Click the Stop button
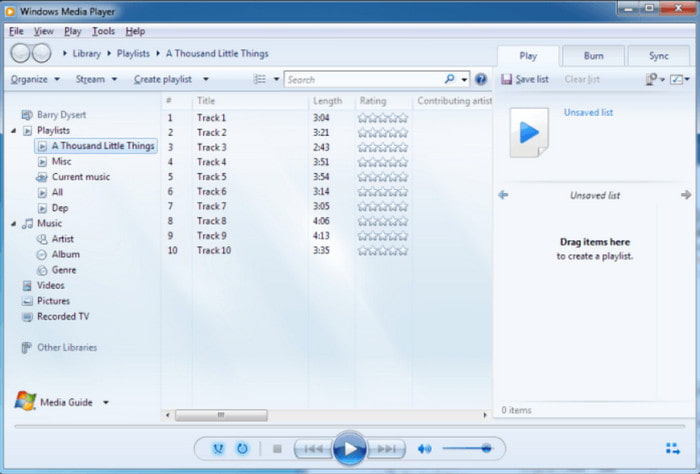This screenshot has width=700, height=474. (x=277, y=449)
